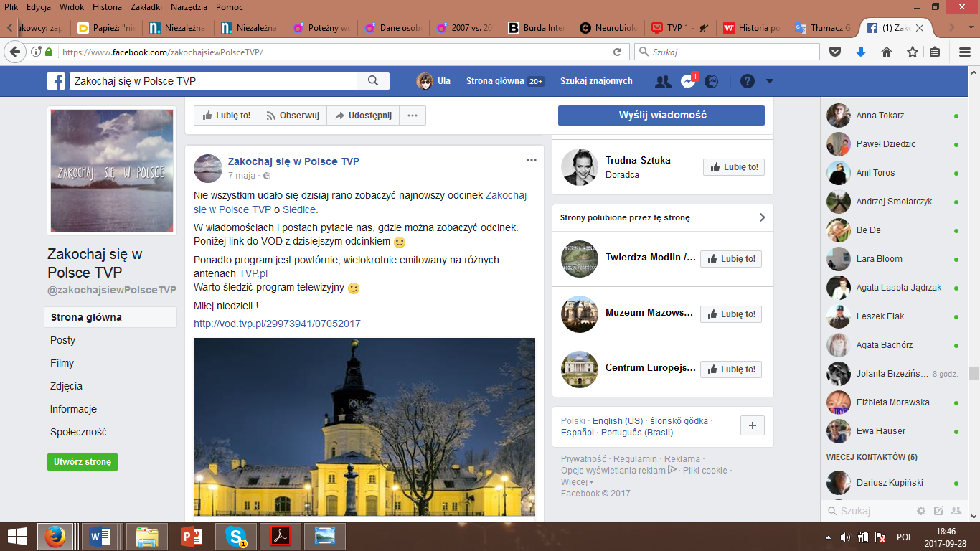Open chat settings gear icon
This screenshot has width=980, height=551.
[921, 511]
